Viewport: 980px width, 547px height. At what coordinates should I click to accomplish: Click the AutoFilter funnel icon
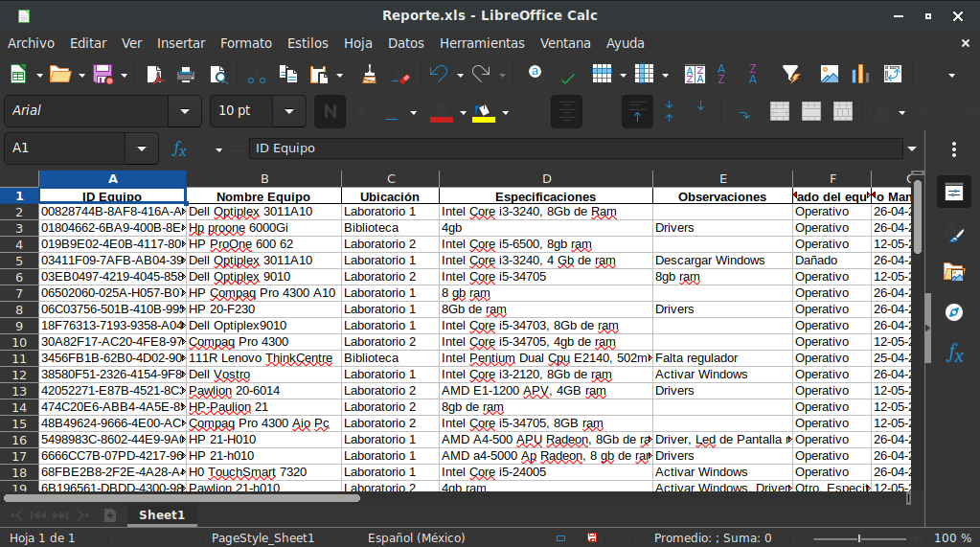791,75
